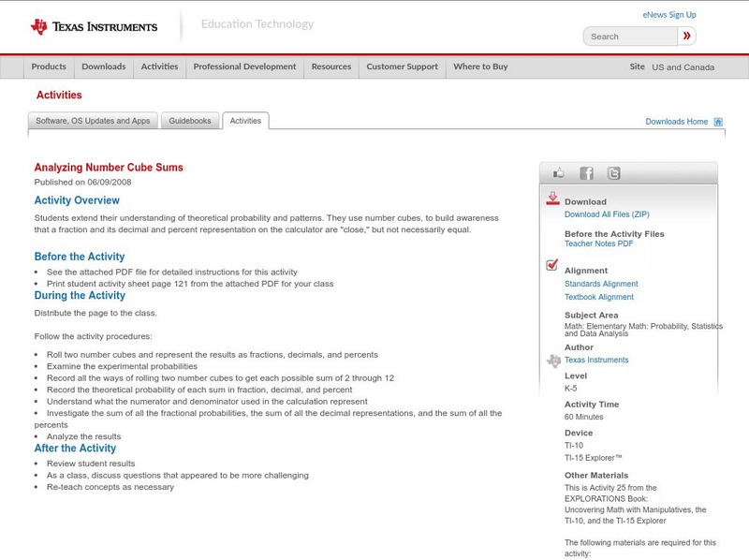Click the eNews Sign Up link
This screenshot has width=749, height=560.
pyautogui.click(x=669, y=15)
